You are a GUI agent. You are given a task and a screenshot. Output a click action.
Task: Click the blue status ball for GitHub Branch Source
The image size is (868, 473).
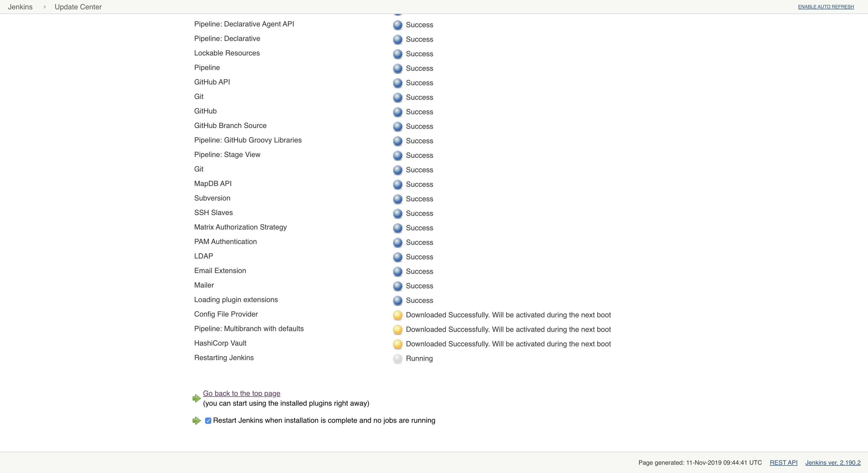tap(397, 126)
